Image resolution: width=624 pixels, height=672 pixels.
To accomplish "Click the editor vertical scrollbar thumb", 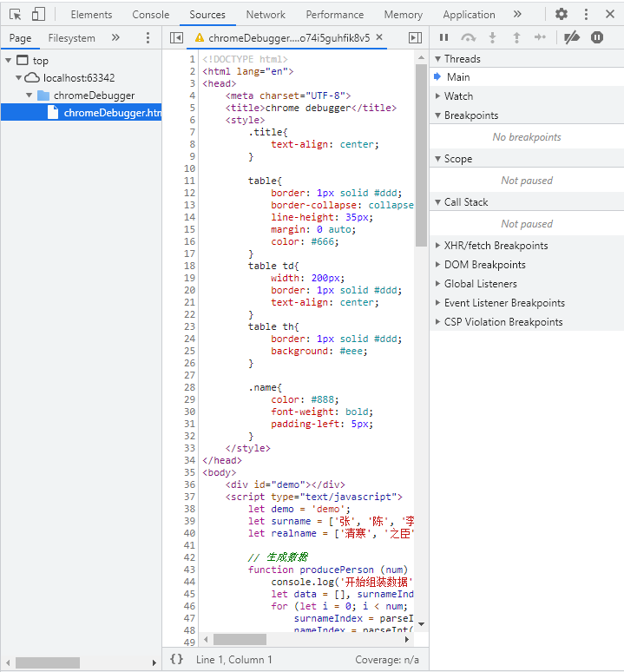I will [421, 155].
